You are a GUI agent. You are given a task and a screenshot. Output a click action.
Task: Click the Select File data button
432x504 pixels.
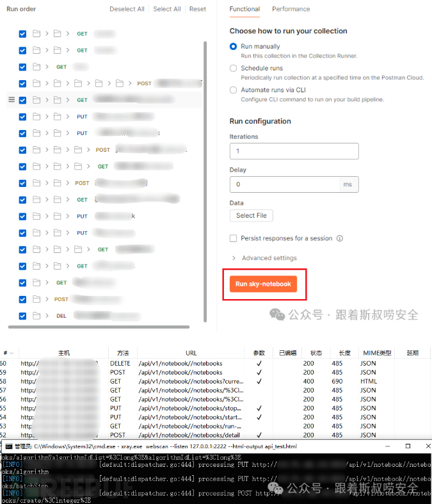pyautogui.click(x=252, y=215)
